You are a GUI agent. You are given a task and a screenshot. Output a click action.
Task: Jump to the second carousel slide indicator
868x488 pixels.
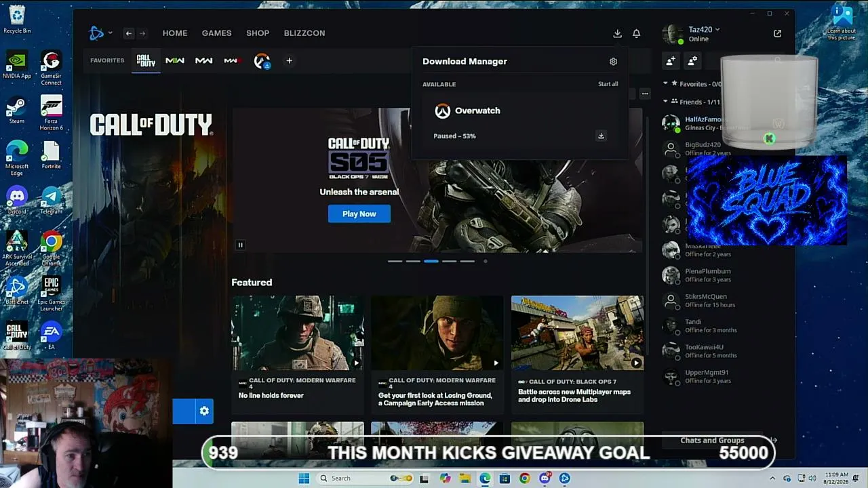point(413,261)
